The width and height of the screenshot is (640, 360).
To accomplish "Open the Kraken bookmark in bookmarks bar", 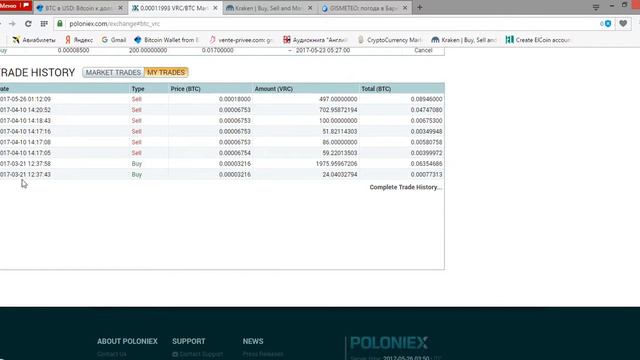I will [464, 40].
